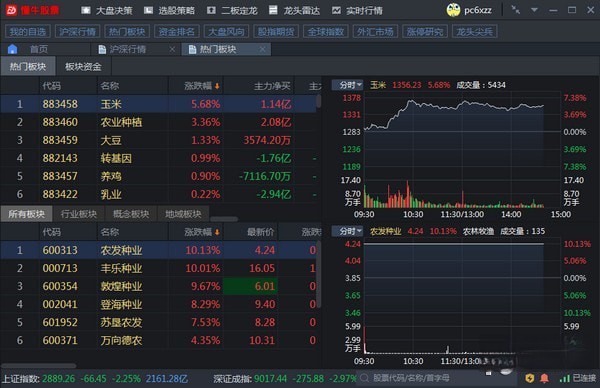This screenshot has width=600, height=388.
Task: Click the home icon on 首页 tab
Action: (13, 49)
